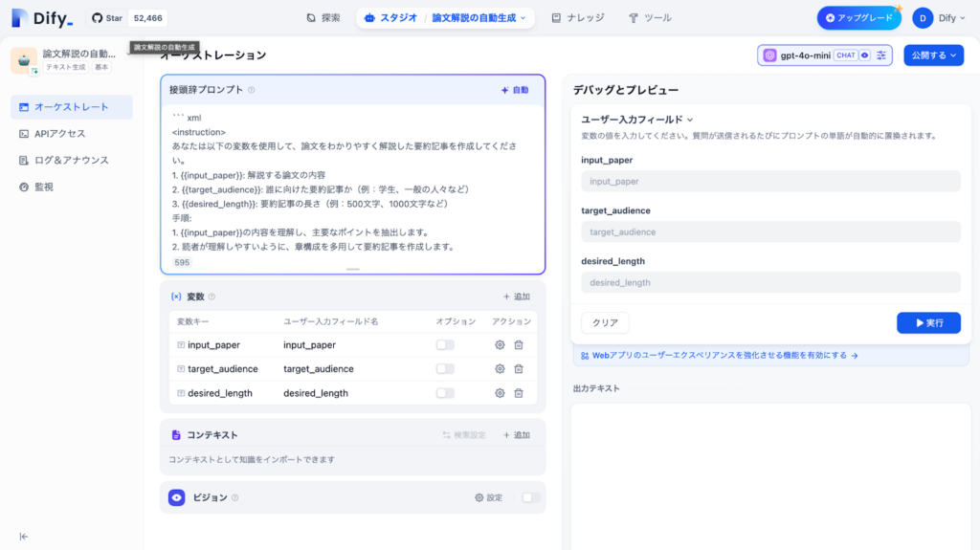This screenshot has height=550, width=980.
Task: Click input_paper variable type icon
Action: pyautogui.click(x=181, y=345)
